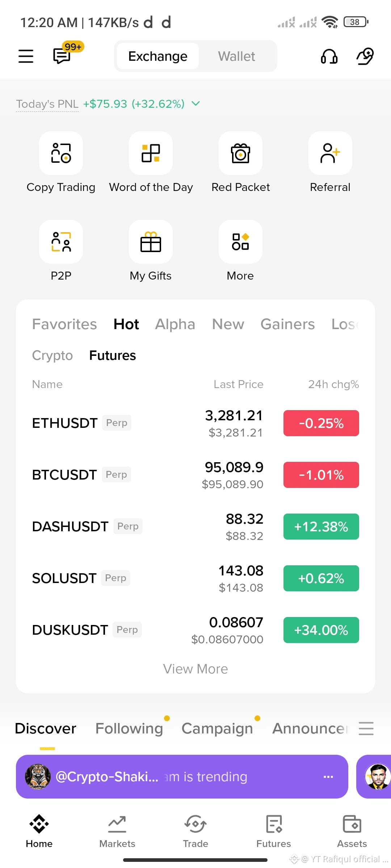Viewport: 391px width, 868px height.
Task: Expand Today's PNL dropdown arrow
Action: tap(195, 104)
